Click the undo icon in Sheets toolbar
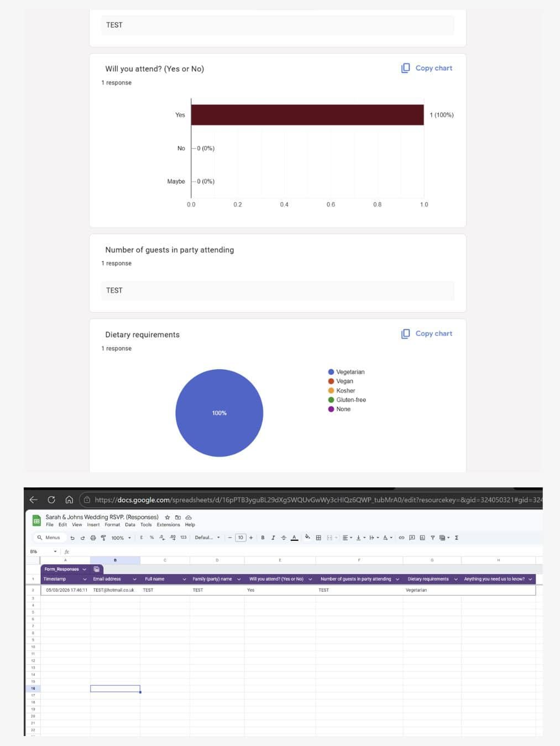 coord(72,538)
